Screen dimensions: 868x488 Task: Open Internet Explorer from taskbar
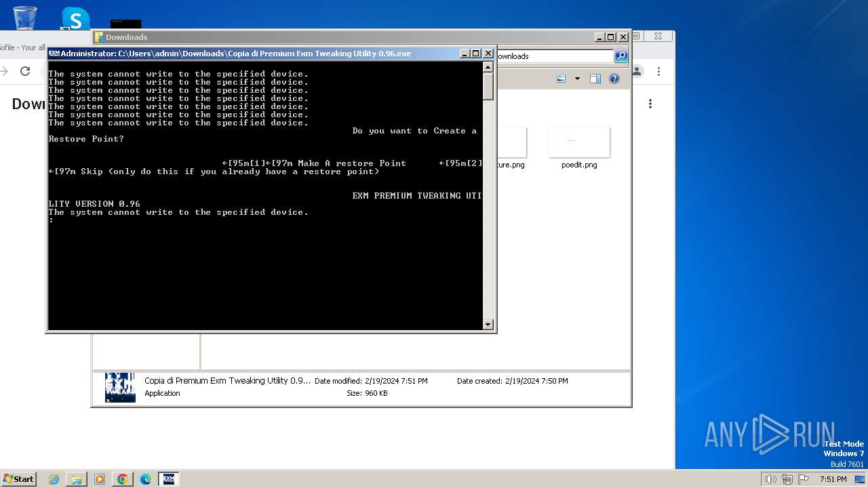coord(54,479)
